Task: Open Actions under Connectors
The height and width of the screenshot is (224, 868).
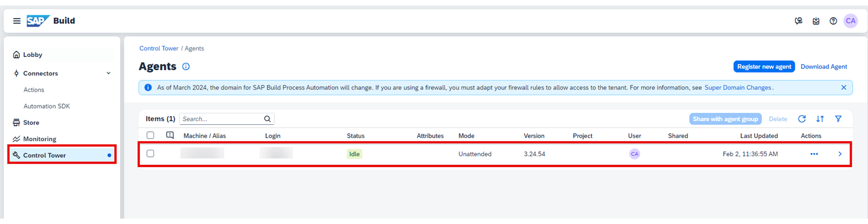Action: tap(34, 90)
